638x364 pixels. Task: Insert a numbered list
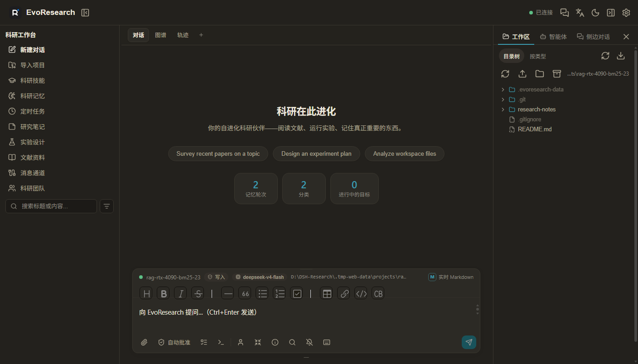(x=280, y=293)
